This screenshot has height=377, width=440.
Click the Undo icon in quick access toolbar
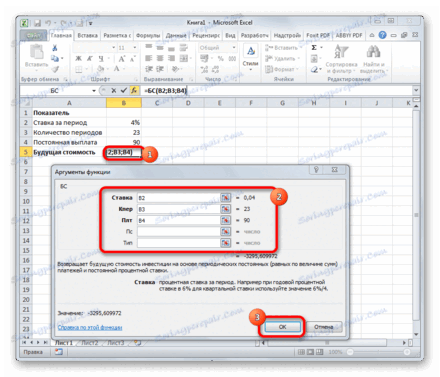tap(48, 23)
